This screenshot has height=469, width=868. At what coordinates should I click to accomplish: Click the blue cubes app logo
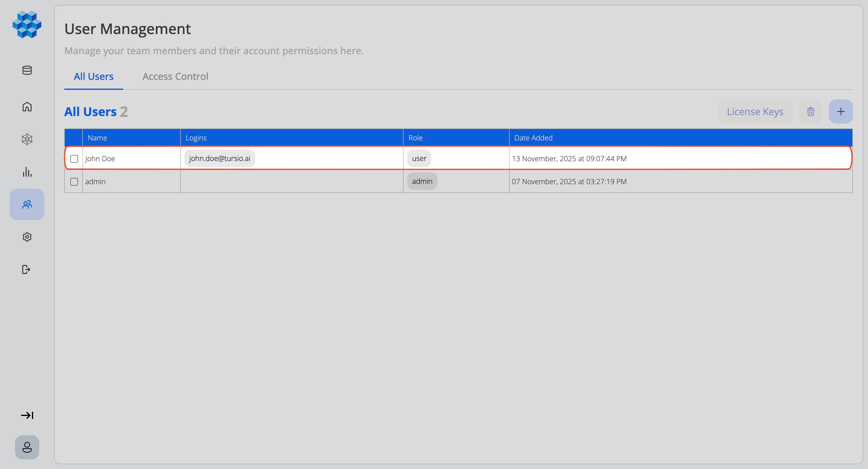point(27,24)
